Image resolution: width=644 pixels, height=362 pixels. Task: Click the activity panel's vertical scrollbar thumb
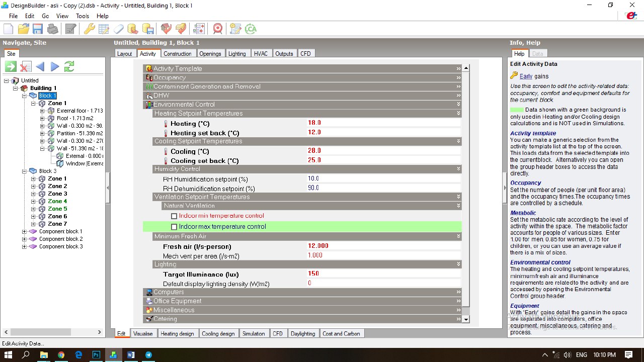pyautogui.click(x=465, y=189)
